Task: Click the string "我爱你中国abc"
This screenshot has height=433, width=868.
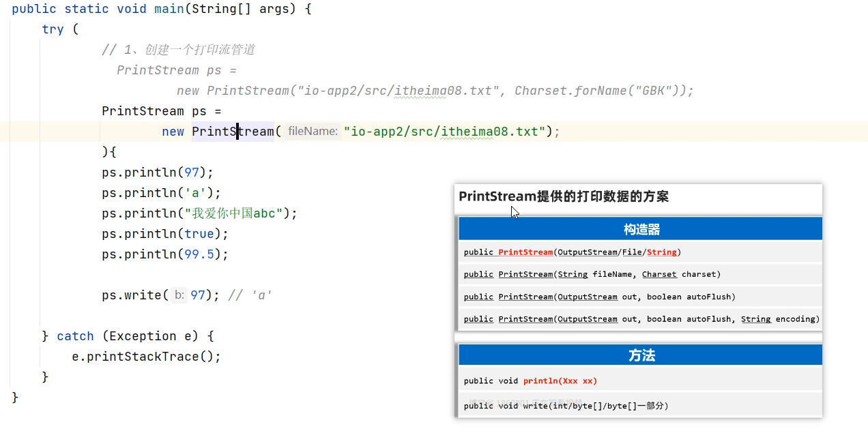Action: pos(234,213)
